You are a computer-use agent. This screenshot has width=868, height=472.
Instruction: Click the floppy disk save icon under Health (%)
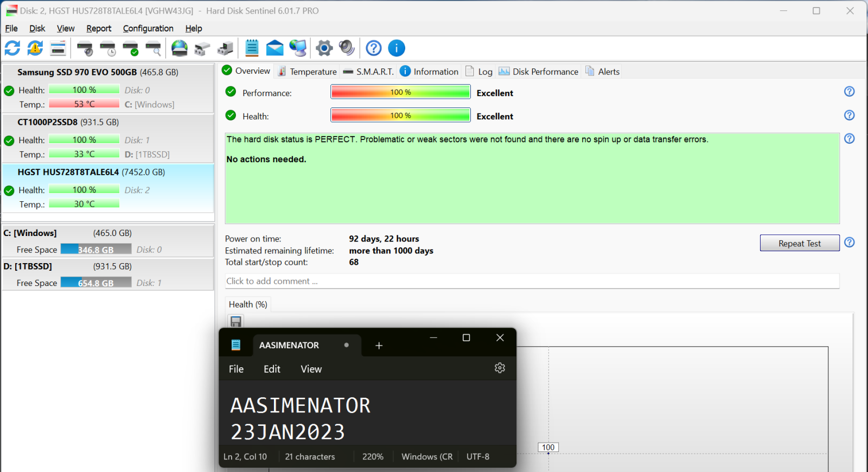pyautogui.click(x=236, y=322)
